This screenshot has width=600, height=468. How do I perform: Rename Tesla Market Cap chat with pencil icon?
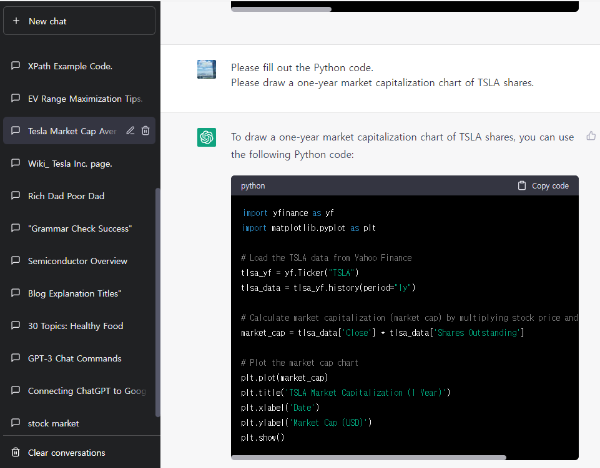coord(130,130)
